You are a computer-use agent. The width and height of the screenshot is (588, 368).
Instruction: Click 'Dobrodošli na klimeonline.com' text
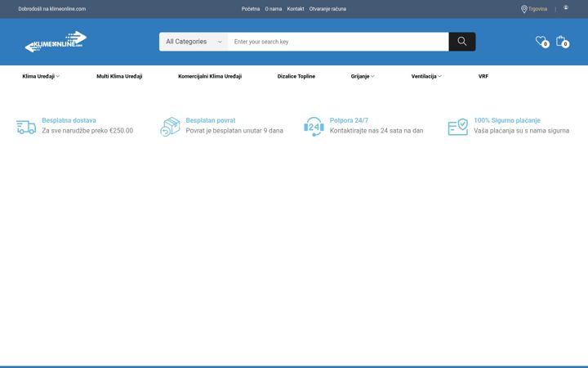tap(52, 9)
